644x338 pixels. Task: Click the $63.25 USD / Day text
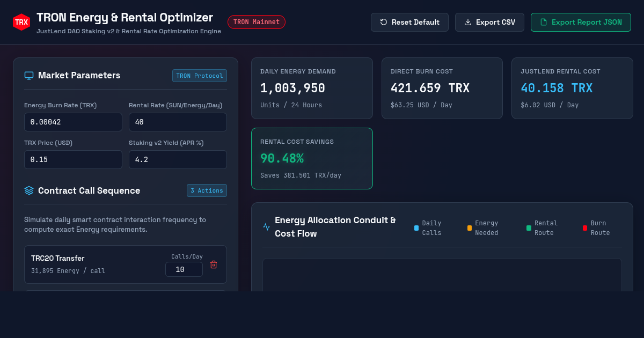(x=421, y=105)
